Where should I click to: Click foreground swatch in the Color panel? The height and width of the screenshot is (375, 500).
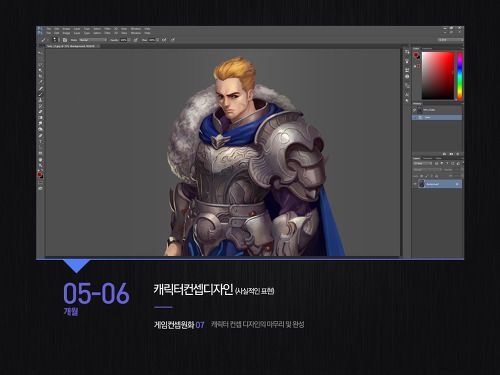[416, 55]
